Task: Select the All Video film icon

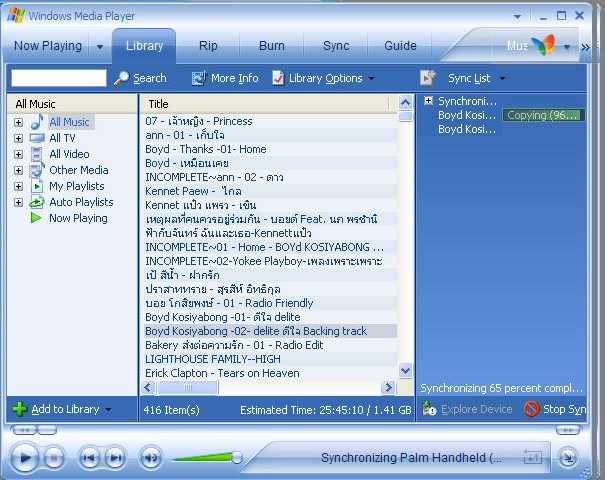Action: coord(37,154)
